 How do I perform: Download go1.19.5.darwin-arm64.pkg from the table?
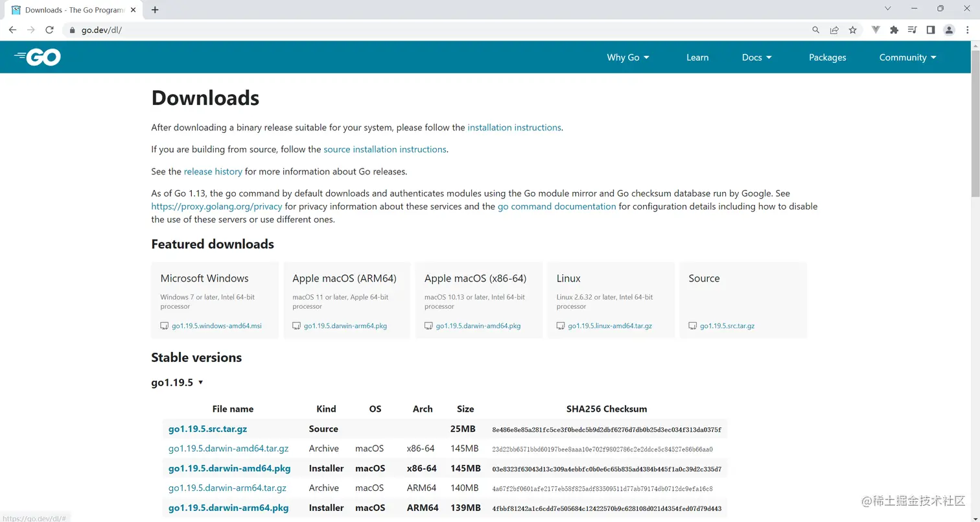click(x=229, y=508)
